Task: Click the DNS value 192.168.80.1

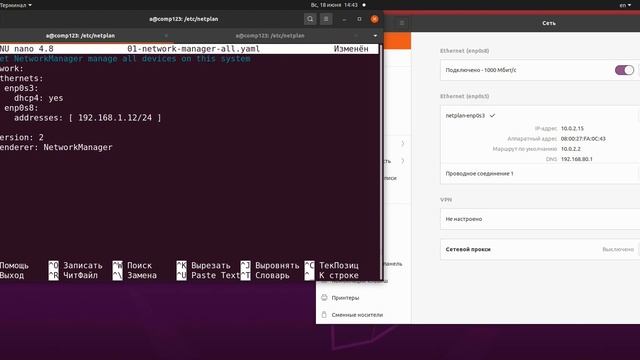Action: (x=577, y=159)
